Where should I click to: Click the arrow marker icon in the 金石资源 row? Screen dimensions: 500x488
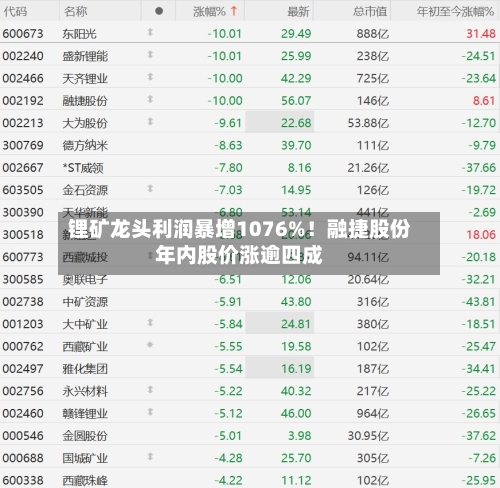[150, 189]
